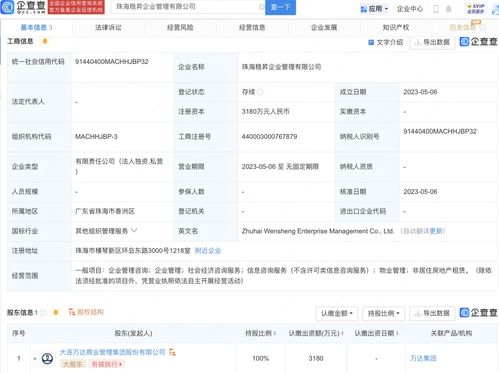Viewport: 499px width, 373px height.
Task: Click the 自动翻译更新 link
Action: coord(423,231)
